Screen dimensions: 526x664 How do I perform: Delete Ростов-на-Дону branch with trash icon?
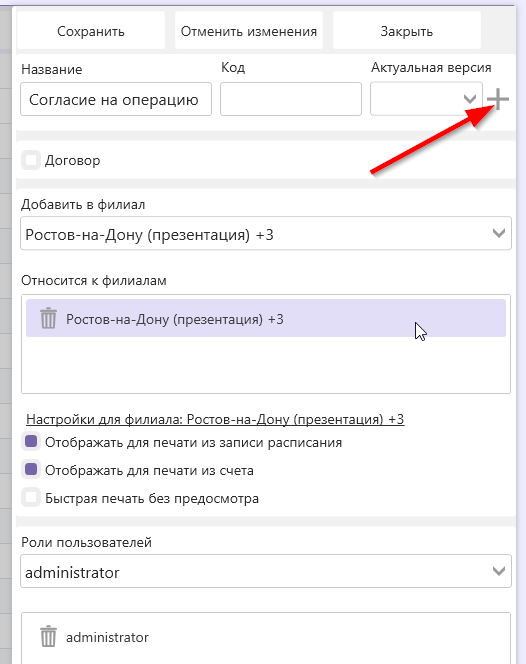[x=48, y=318]
